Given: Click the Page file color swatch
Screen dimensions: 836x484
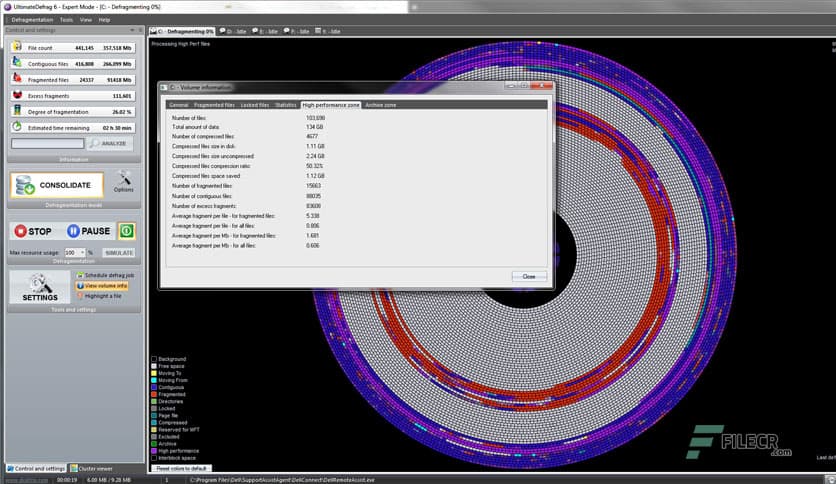Looking at the screenshot, I should (x=154, y=415).
